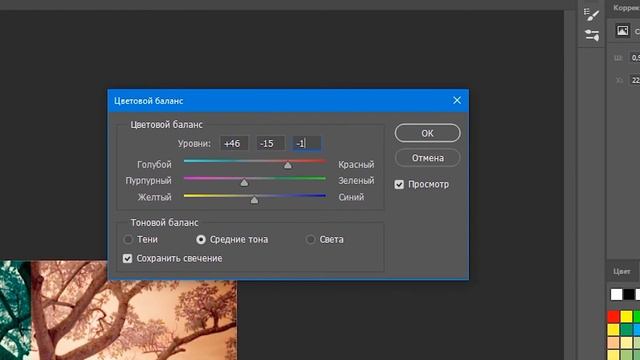Select the Тени radio button
Screen dimensions: 640x360
click(128, 240)
